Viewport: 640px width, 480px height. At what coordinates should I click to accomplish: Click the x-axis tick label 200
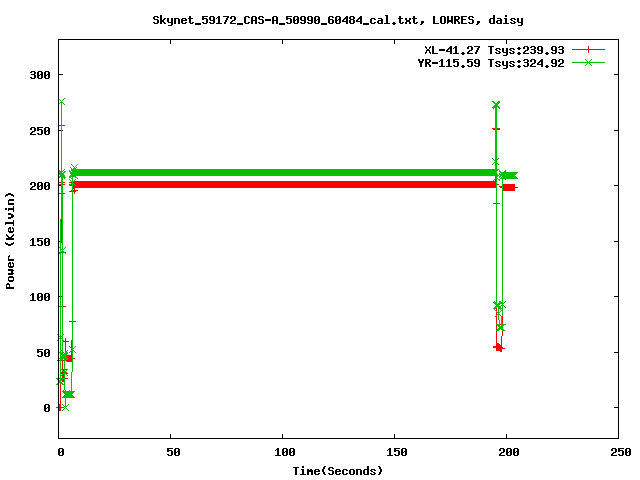pos(509,452)
